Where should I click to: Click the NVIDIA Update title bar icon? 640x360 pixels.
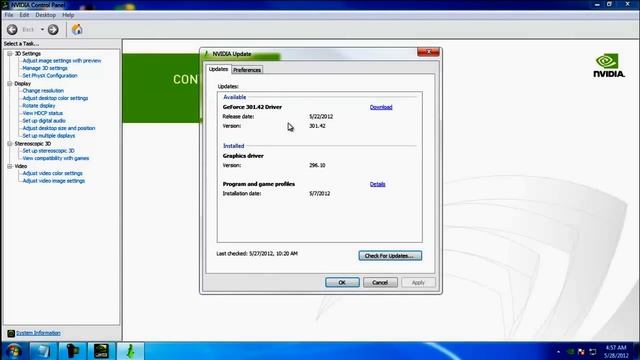point(207,53)
